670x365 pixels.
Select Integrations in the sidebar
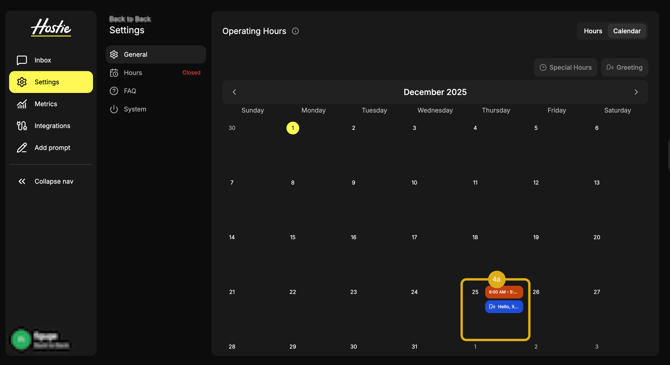tap(51, 126)
